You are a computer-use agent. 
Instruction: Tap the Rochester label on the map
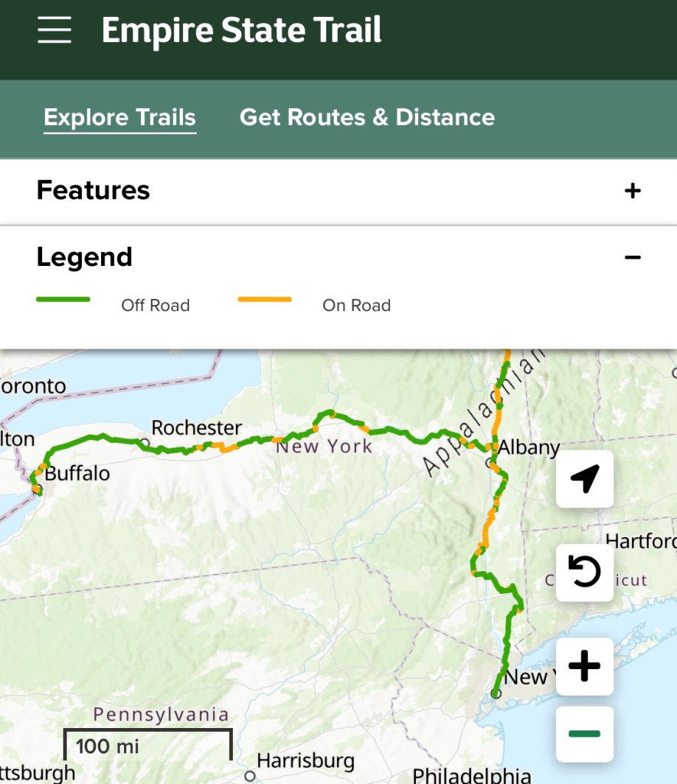coord(197,427)
